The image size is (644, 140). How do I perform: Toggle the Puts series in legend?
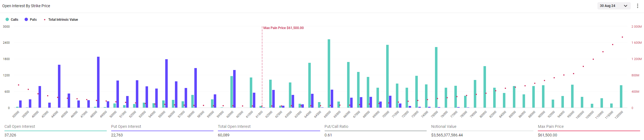point(31,20)
